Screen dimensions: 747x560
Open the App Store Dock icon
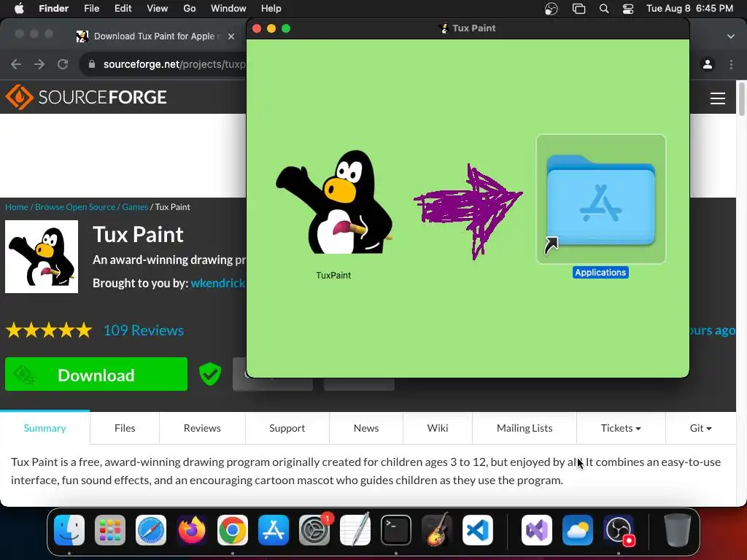pos(274,530)
